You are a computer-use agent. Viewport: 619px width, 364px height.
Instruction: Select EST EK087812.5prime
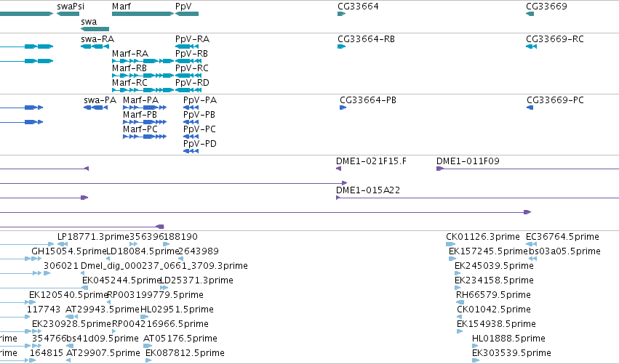[x=148, y=360]
